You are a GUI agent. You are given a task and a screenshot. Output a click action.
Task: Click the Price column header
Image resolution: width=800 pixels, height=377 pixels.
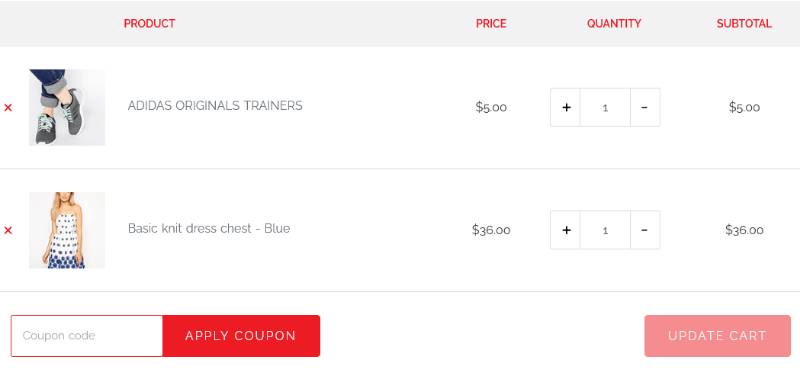point(491,23)
